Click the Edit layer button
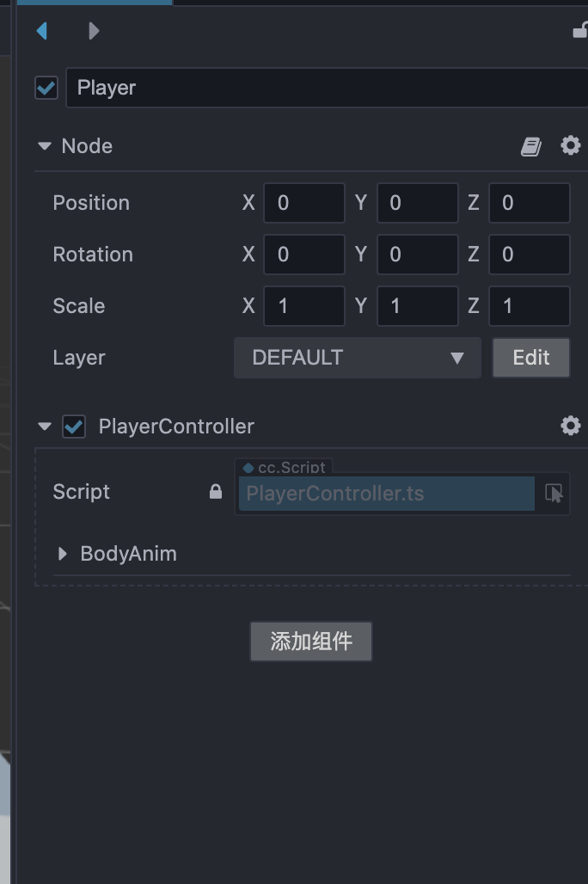 [x=530, y=358]
